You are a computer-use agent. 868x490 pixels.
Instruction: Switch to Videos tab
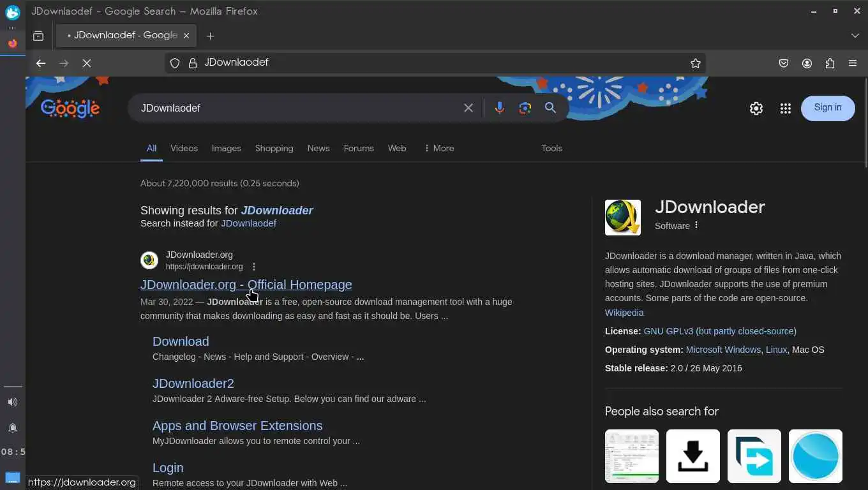pyautogui.click(x=184, y=148)
